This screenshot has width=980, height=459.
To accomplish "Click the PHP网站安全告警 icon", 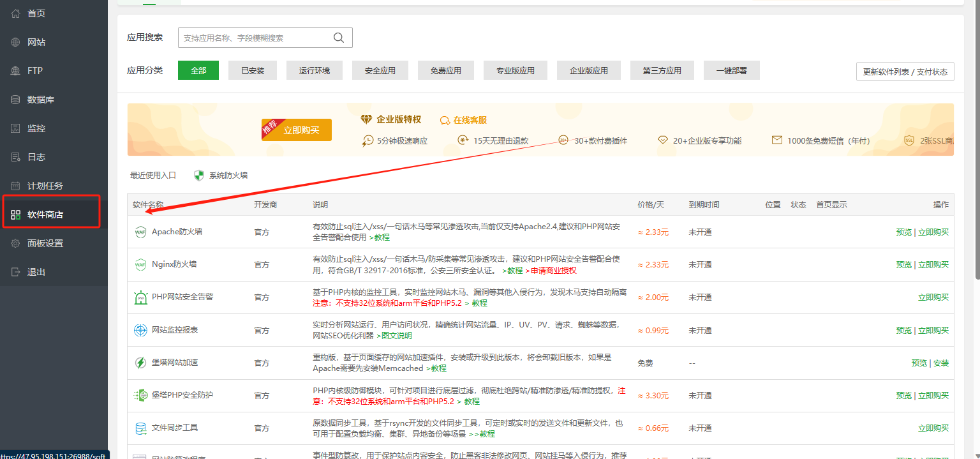I will point(140,297).
